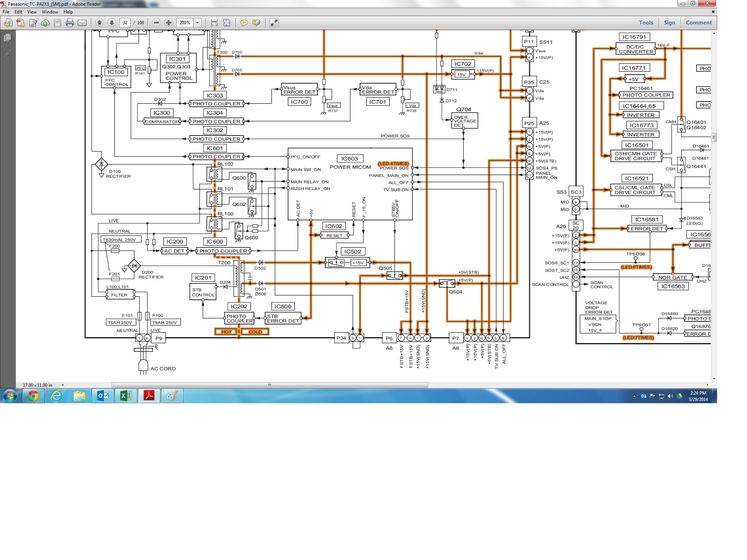Screen dimensions: 747x560
Task: Zoom in with the plus button
Action: (168, 23)
